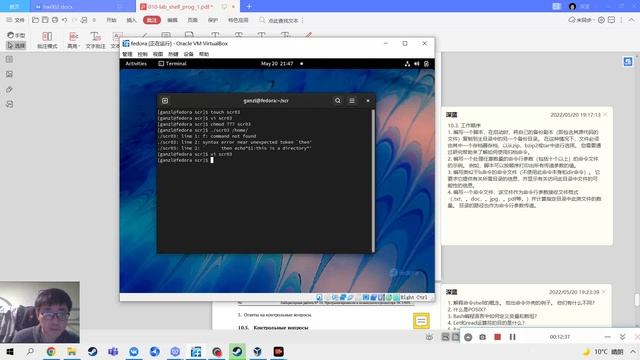Open the cloud sync status dropdown

pyautogui.click(x=582, y=20)
